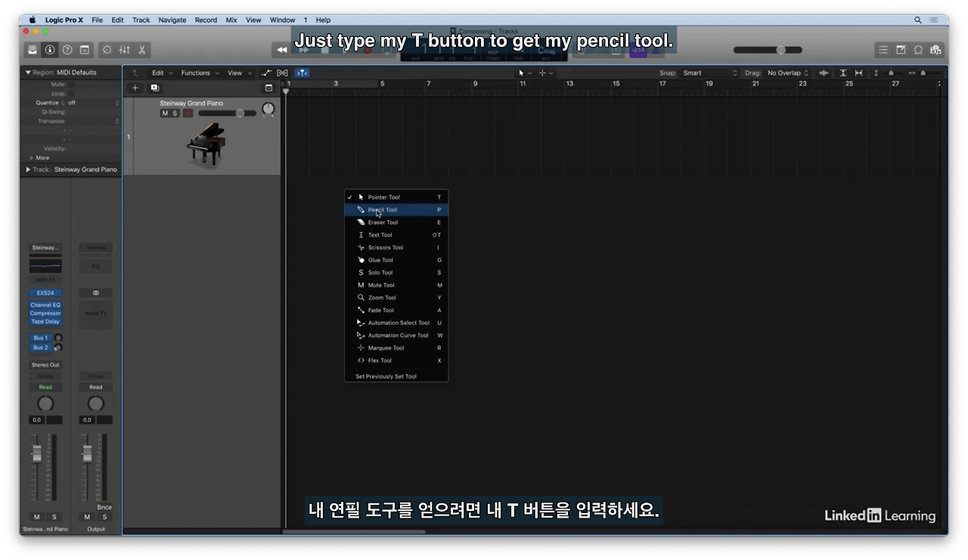Image resolution: width=968 pixels, height=560 pixels.
Task: Click the rewind transport button
Action: (282, 50)
